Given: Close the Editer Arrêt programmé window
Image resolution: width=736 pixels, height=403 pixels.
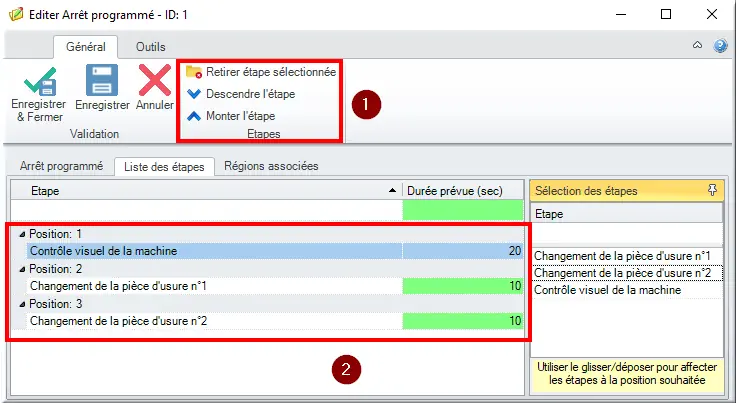Looking at the screenshot, I should [x=712, y=15].
